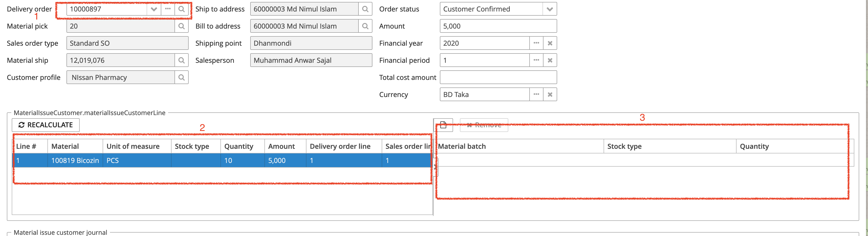Sort by the left table Stock type header

tap(196, 146)
